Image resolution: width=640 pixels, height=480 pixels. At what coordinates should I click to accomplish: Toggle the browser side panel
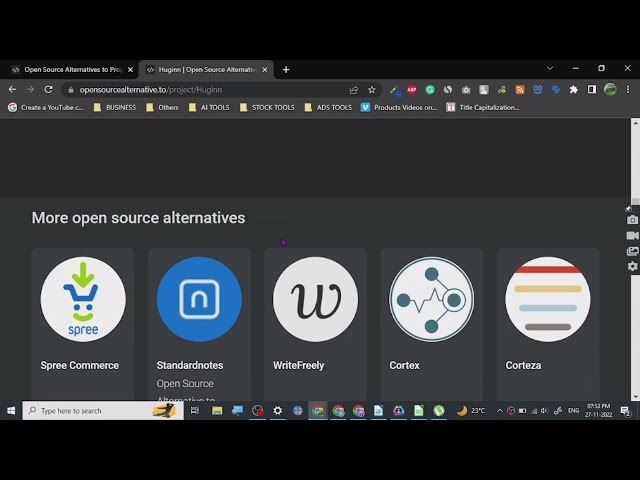(591, 90)
